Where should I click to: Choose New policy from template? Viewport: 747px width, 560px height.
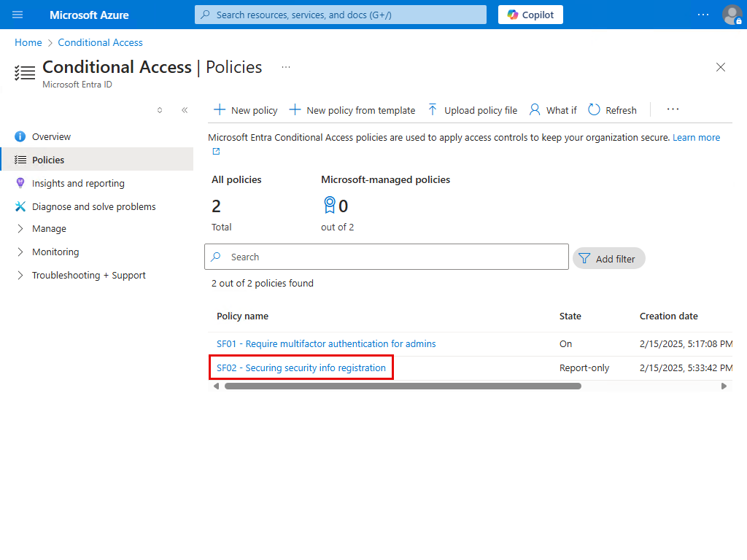352,110
